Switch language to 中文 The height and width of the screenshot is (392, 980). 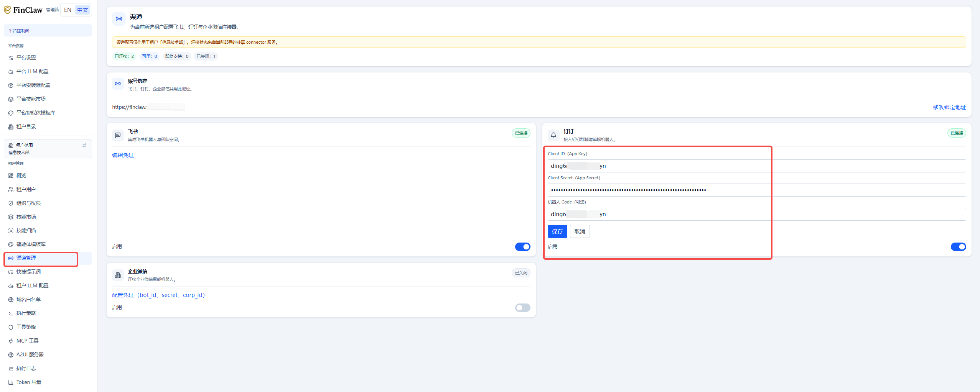point(82,10)
